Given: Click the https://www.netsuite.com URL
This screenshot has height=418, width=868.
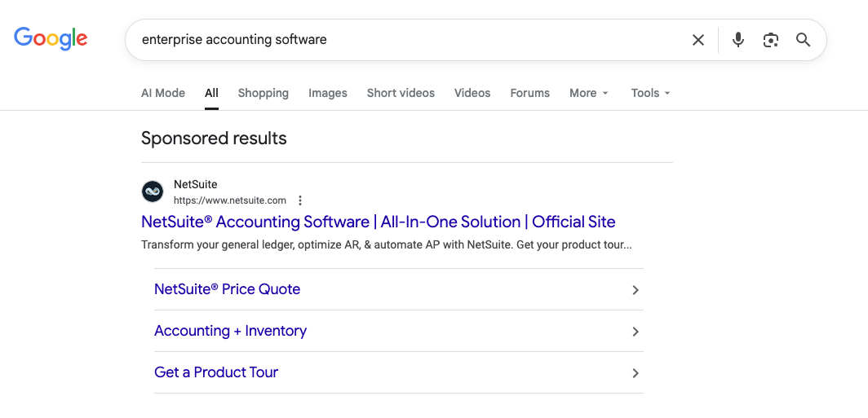Looking at the screenshot, I should 230,200.
